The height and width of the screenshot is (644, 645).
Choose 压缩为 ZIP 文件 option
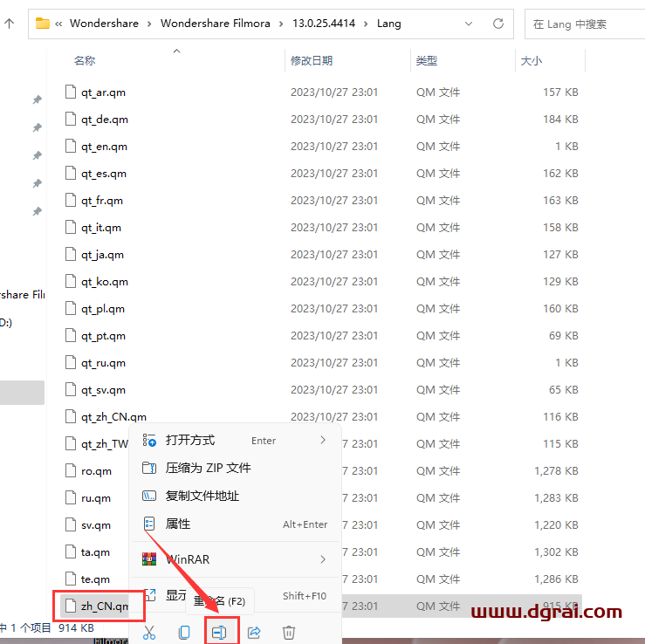(x=235, y=468)
